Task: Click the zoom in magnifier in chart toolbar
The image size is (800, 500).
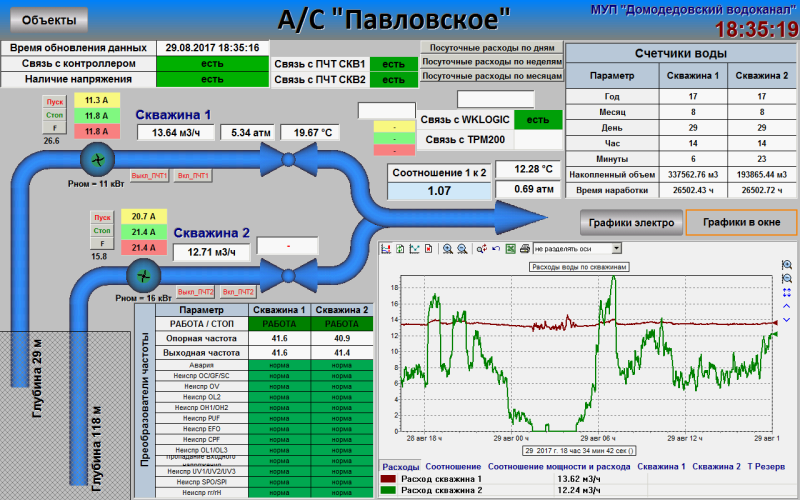Action: tap(447, 248)
